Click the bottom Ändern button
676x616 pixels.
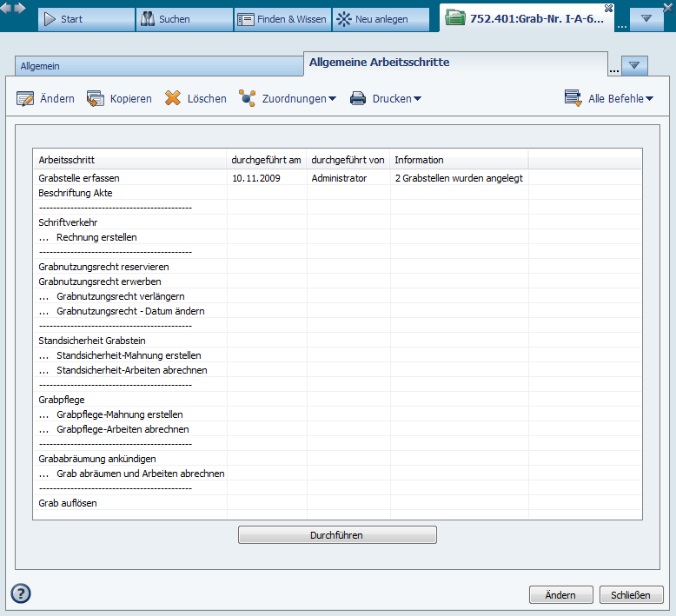coord(560,595)
